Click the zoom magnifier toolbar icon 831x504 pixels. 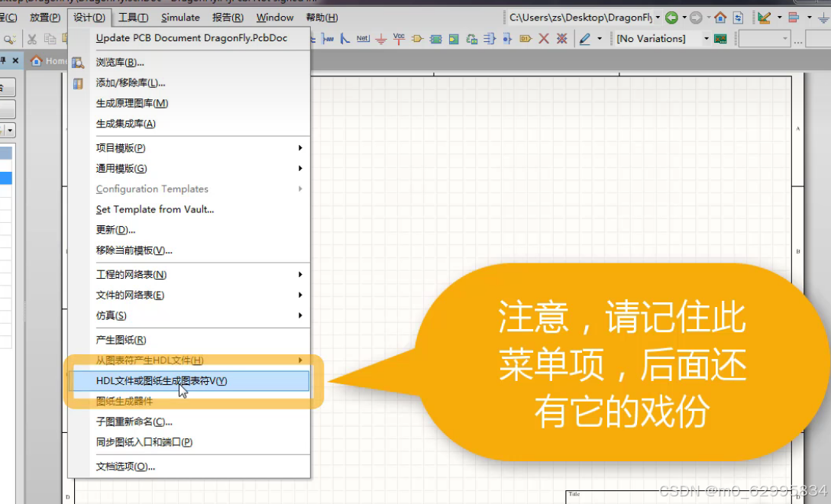click(9, 39)
